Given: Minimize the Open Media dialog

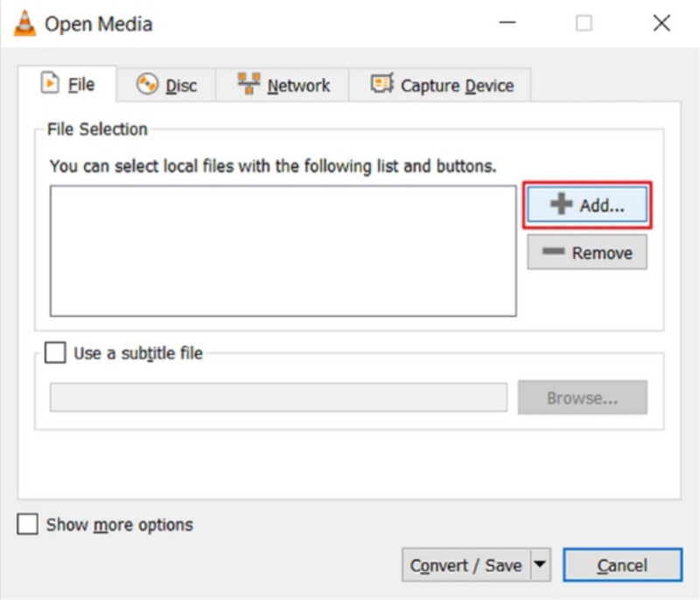Looking at the screenshot, I should pos(506,24).
